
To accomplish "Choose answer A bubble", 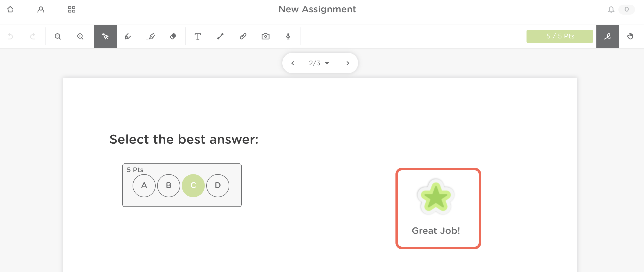I will pos(144,186).
